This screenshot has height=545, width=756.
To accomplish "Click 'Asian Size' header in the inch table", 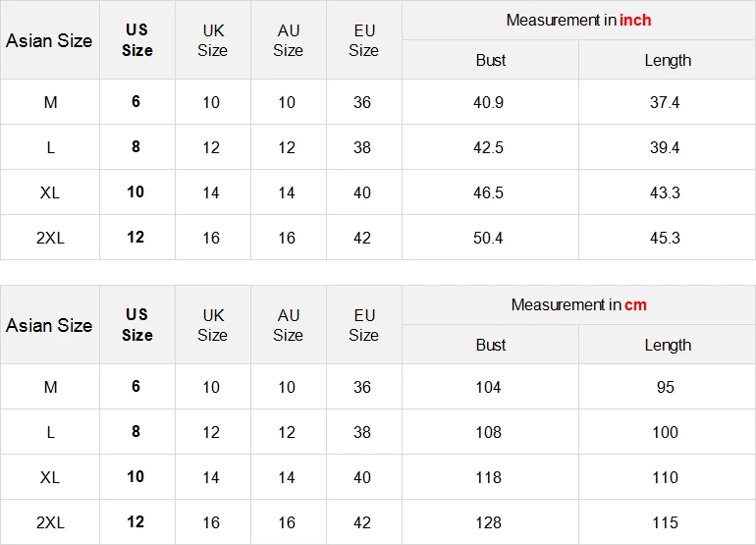I will 49,40.
